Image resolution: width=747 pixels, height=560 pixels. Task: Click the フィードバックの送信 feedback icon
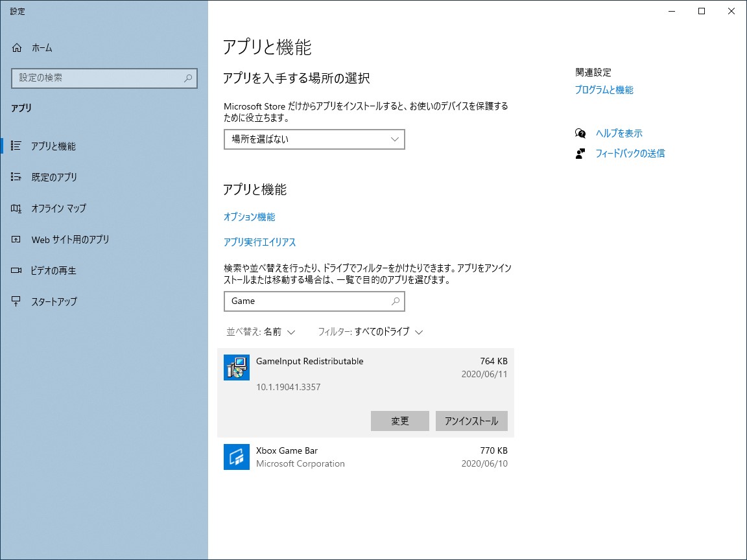(579, 154)
